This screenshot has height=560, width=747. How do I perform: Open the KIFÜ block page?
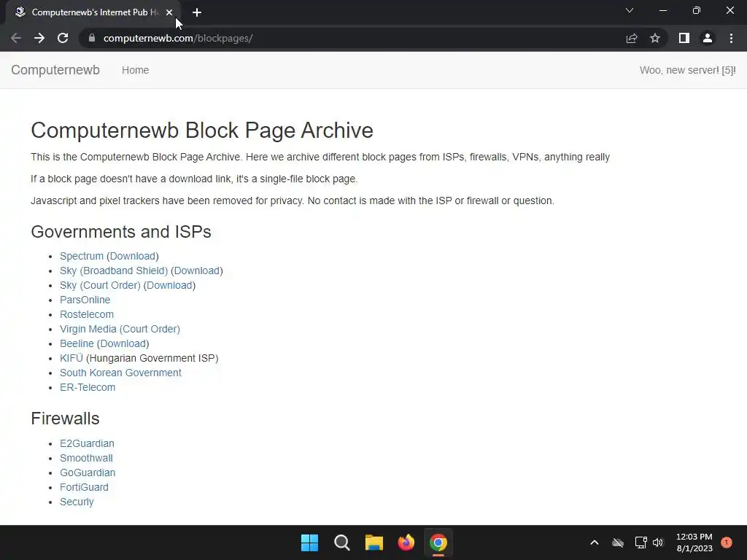coord(71,358)
